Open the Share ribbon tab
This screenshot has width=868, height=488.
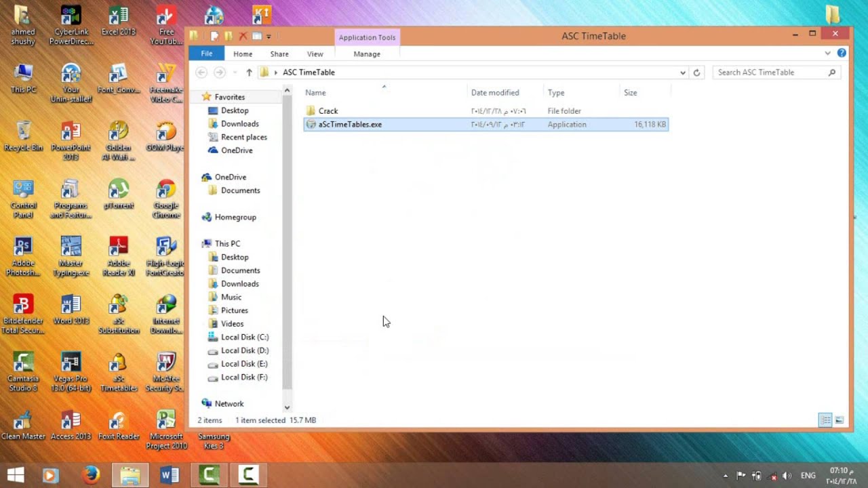(x=279, y=54)
